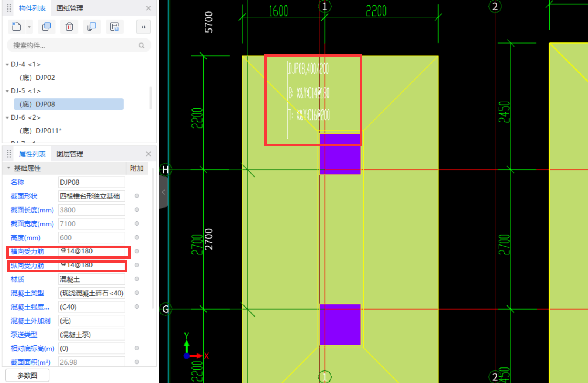
Task: Expand more toolbar options arrow
Action: [143, 27]
